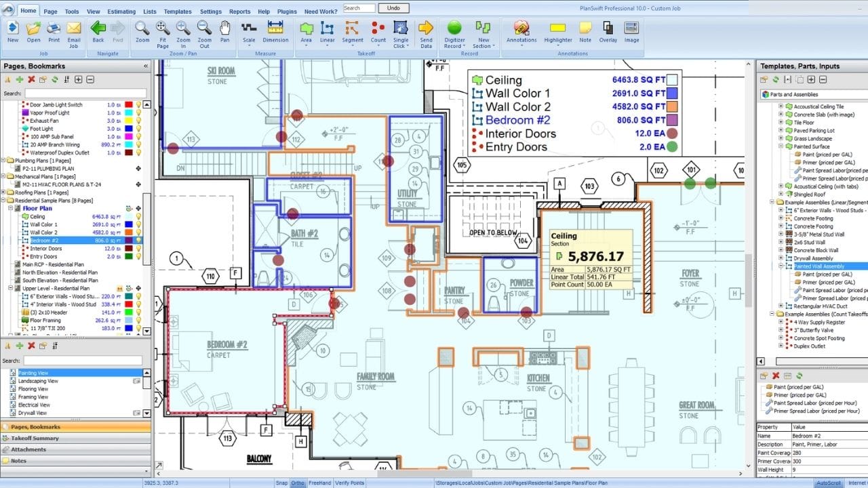Viewport: 868px width, 488px height.
Task: Click the Undo button
Action: point(394,7)
